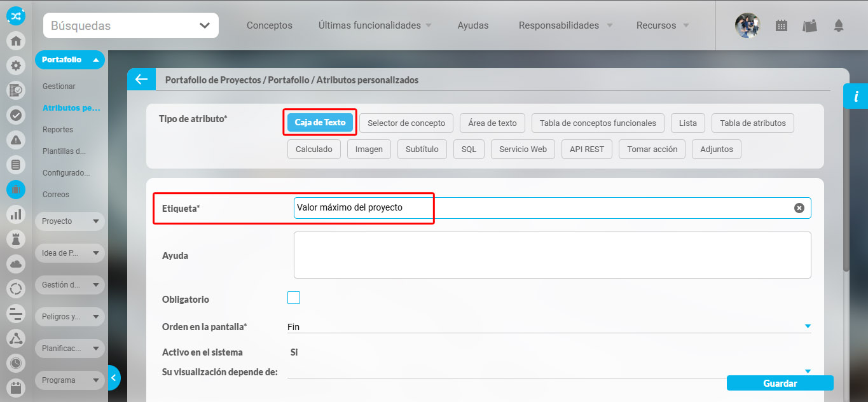Click inside the Ayuda text area
The height and width of the screenshot is (402, 868).
[x=552, y=255]
